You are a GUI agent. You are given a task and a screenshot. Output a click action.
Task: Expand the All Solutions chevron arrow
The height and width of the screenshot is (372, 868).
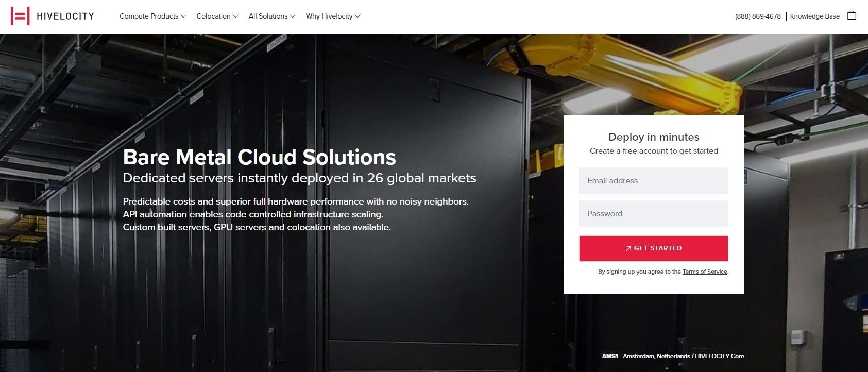click(x=293, y=16)
